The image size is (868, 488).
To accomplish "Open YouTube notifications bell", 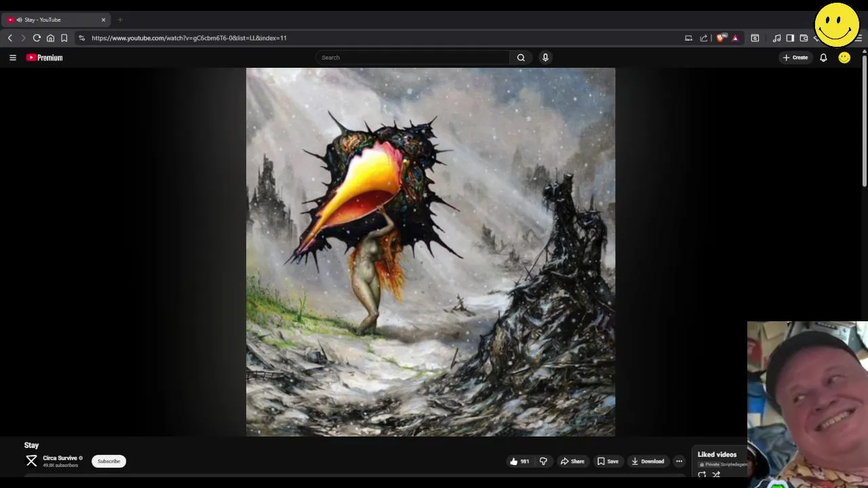I will pyautogui.click(x=823, y=58).
